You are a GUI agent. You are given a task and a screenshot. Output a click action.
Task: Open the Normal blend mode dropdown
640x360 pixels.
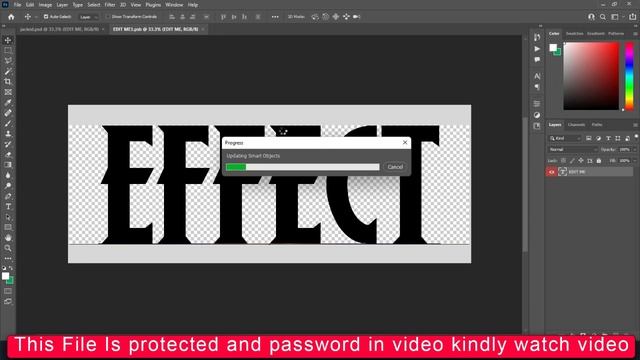pyautogui.click(x=572, y=149)
